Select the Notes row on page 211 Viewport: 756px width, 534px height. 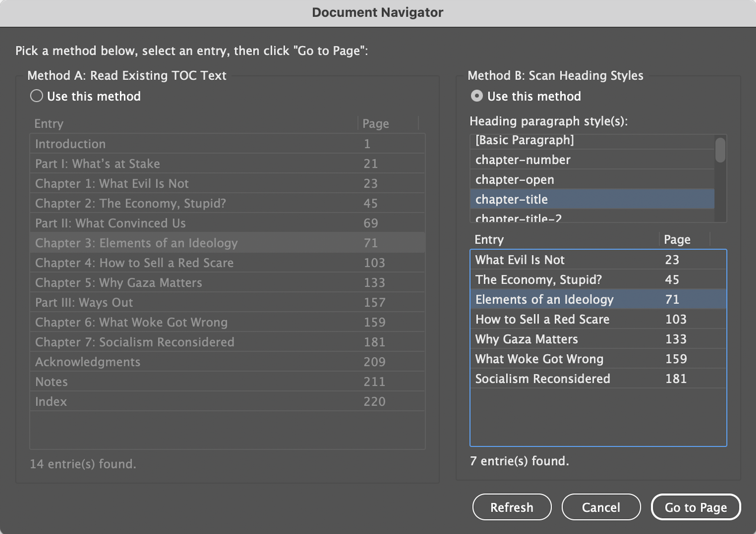pyautogui.click(x=227, y=381)
